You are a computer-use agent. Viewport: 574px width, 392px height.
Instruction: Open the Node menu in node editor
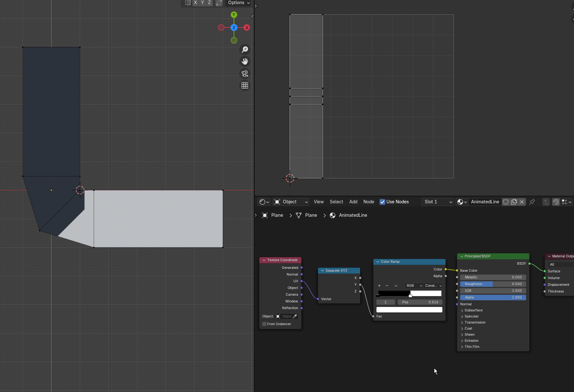click(368, 202)
